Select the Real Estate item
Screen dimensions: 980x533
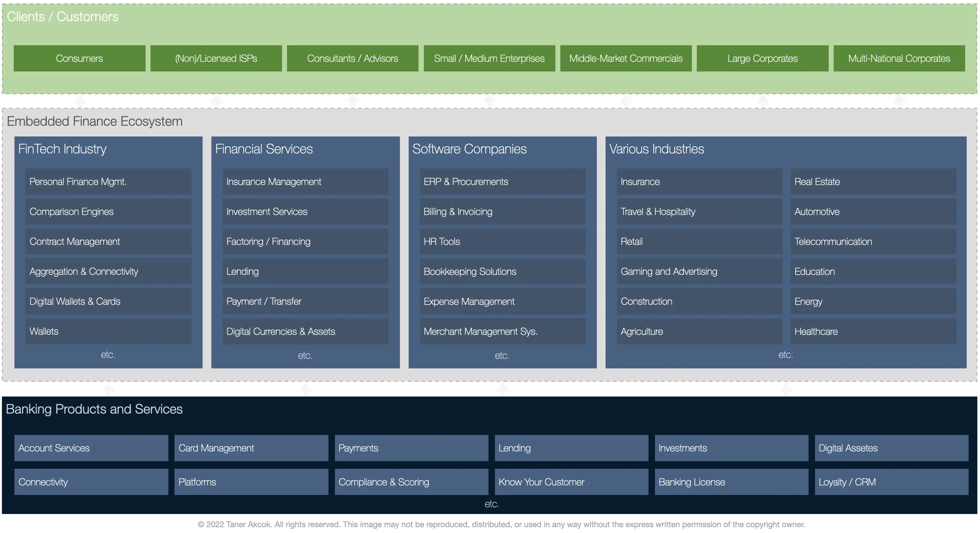pyautogui.click(x=874, y=182)
